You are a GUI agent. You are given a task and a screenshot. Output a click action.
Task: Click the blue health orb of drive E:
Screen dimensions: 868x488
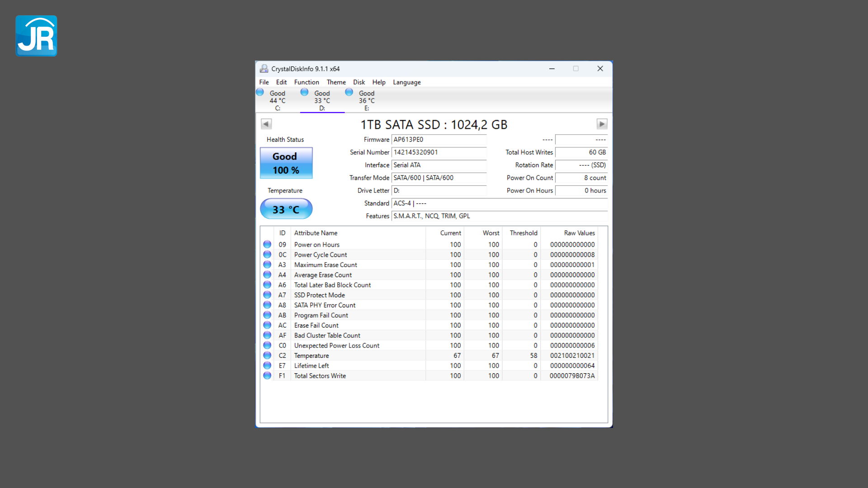click(x=349, y=92)
